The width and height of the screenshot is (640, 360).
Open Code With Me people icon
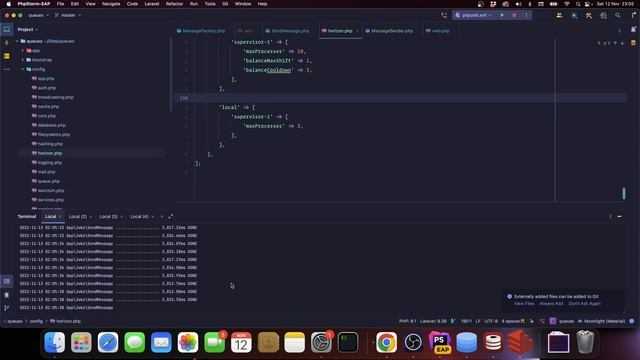pos(559,16)
